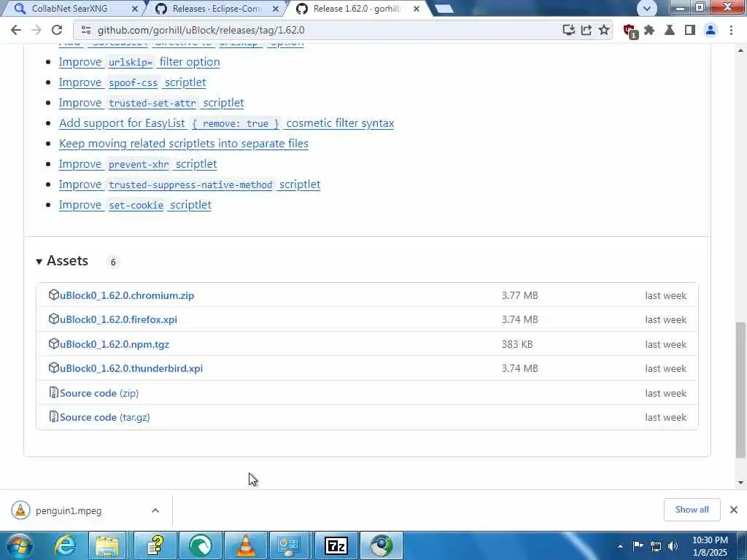Viewport: 747px width, 560px height.
Task: Close the Releases Eclipse tab
Action: click(x=275, y=9)
